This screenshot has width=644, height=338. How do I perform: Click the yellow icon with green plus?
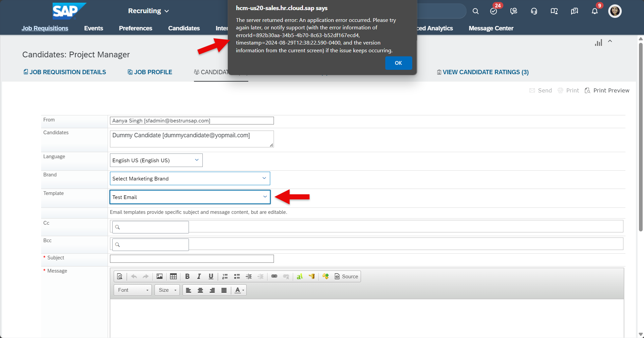click(326, 277)
